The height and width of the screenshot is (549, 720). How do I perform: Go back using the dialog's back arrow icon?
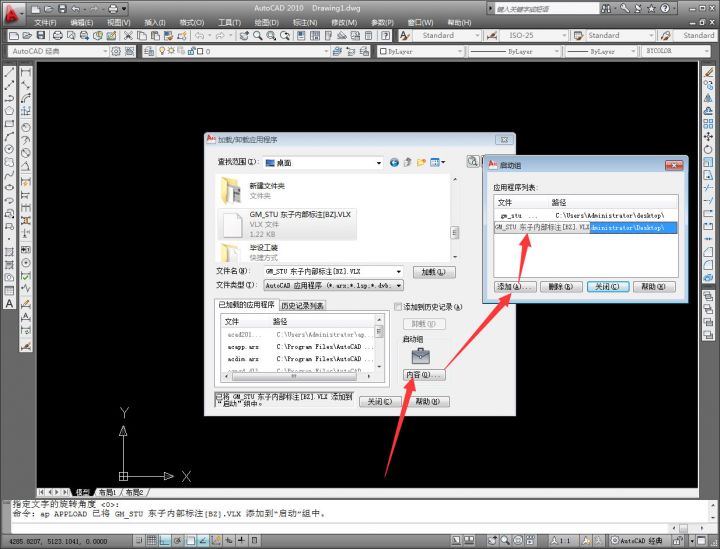click(x=394, y=162)
